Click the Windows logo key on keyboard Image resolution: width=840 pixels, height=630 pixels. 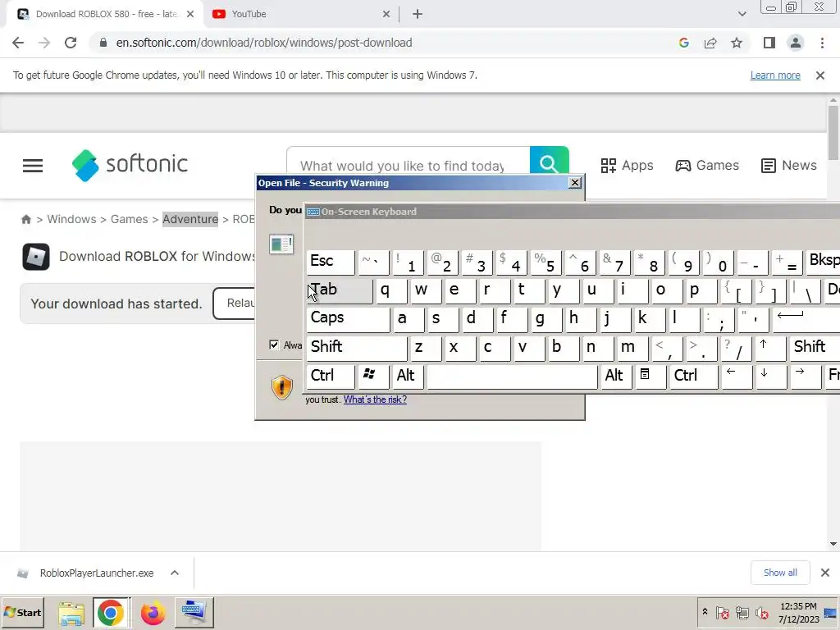[x=373, y=376]
